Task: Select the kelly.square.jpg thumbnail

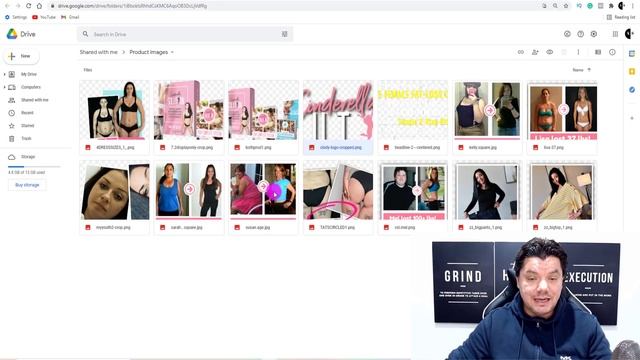Action: tap(487, 118)
